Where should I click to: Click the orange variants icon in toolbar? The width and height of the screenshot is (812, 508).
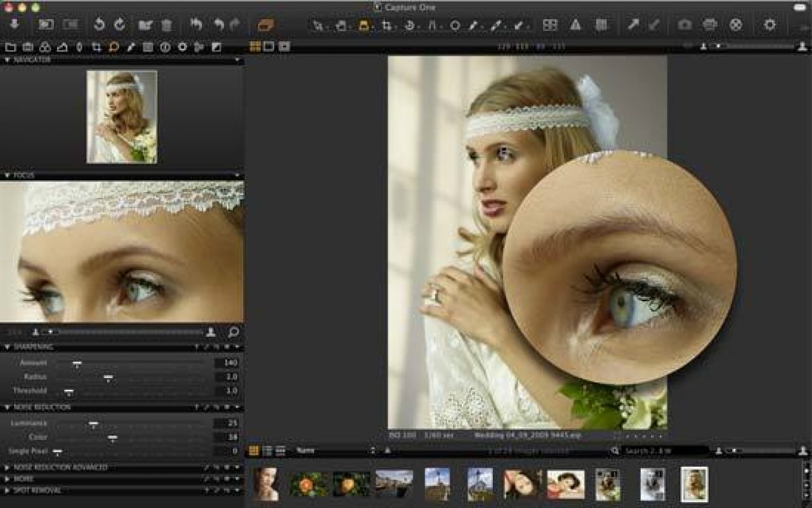(265, 25)
